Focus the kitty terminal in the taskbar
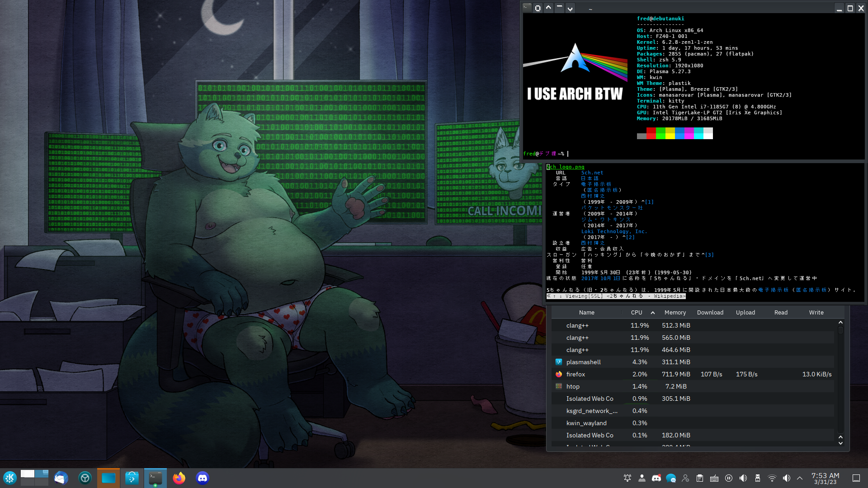868x488 pixels. click(156, 478)
